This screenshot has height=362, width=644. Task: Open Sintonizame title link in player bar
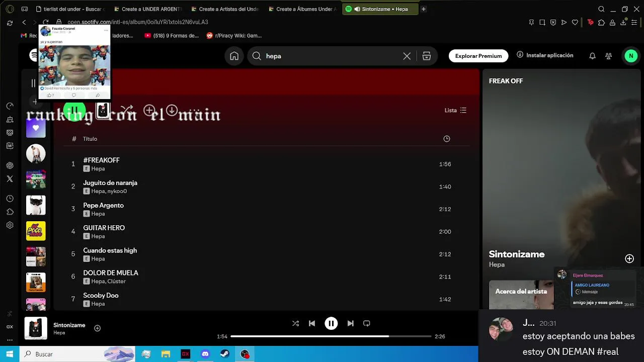69,325
